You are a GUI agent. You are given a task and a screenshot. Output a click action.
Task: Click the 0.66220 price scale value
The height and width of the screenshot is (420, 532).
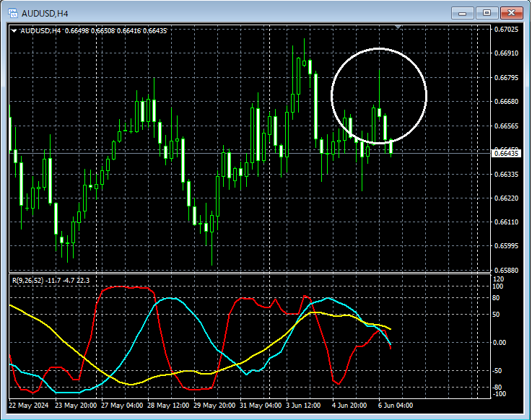[506, 198]
